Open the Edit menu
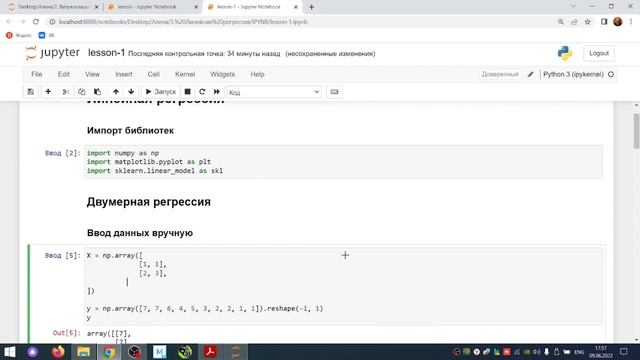Screen dimensions: 640x360 point(64,74)
